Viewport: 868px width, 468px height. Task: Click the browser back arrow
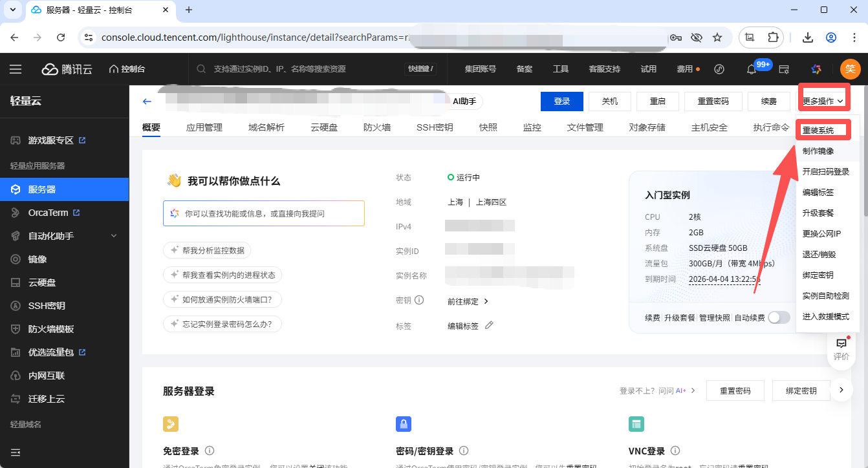pyautogui.click(x=14, y=37)
